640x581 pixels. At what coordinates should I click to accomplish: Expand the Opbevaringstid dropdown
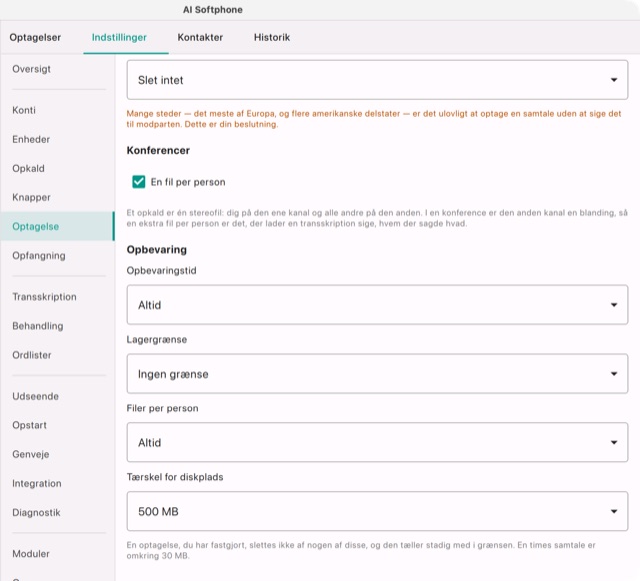(x=377, y=305)
